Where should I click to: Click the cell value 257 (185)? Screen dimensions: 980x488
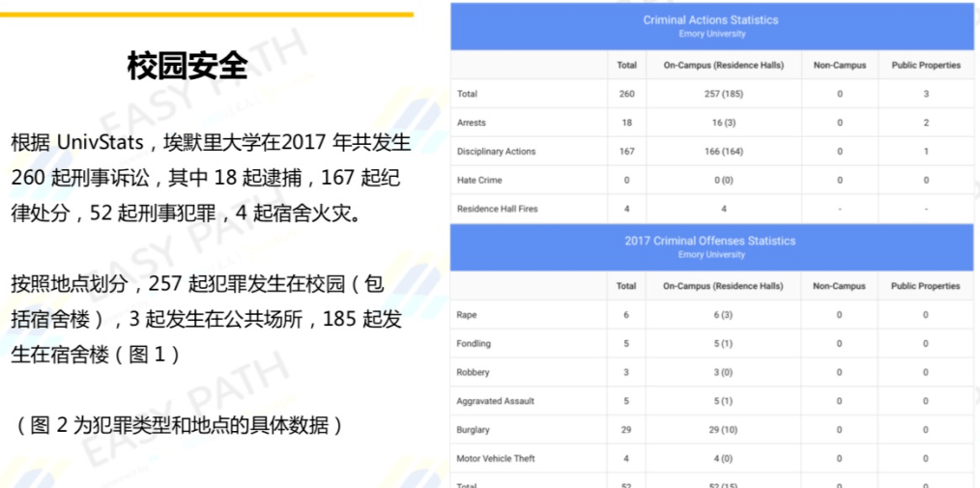click(x=723, y=94)
